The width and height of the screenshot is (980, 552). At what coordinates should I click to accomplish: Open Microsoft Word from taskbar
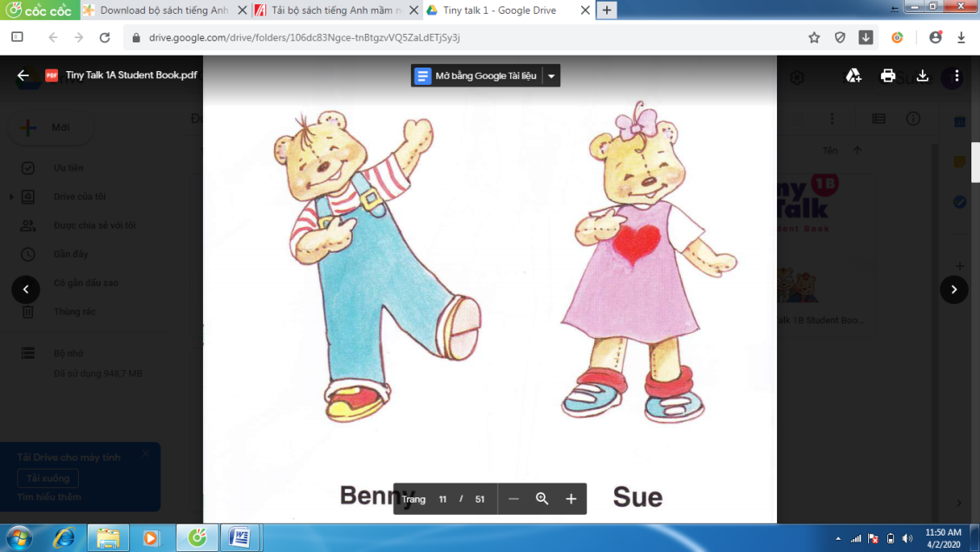click(x=239, y=537)
